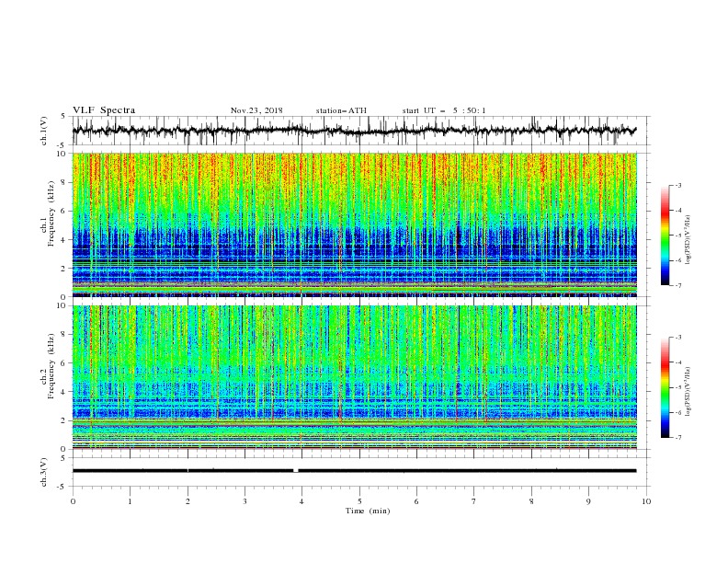This screenshot has width=728, height=563.
Task: Click the lower PSD color bar
Action: (665, 387)
